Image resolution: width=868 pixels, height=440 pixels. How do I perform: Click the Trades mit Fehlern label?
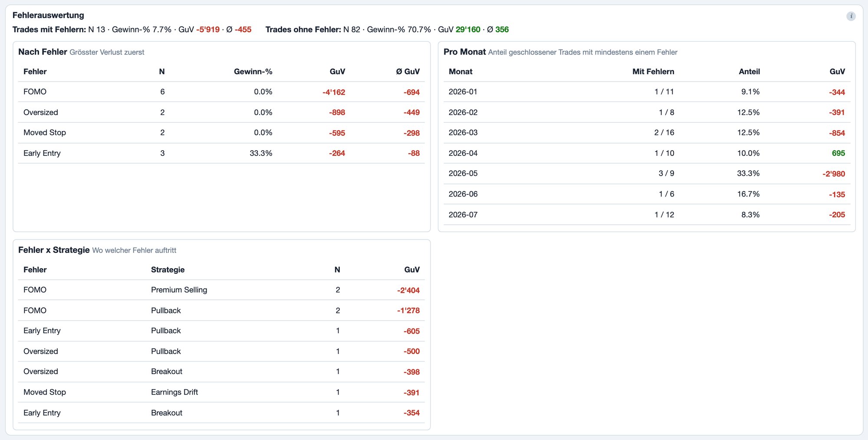coord(49,30)
